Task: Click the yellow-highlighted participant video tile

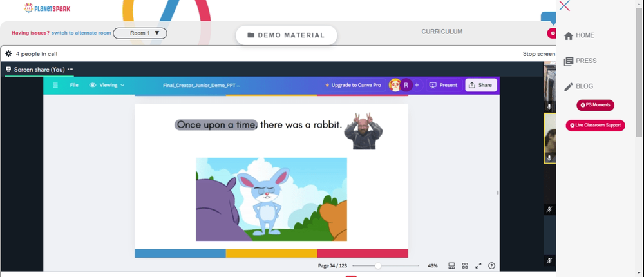Action: pyautogui.click(x=549, y=138)
